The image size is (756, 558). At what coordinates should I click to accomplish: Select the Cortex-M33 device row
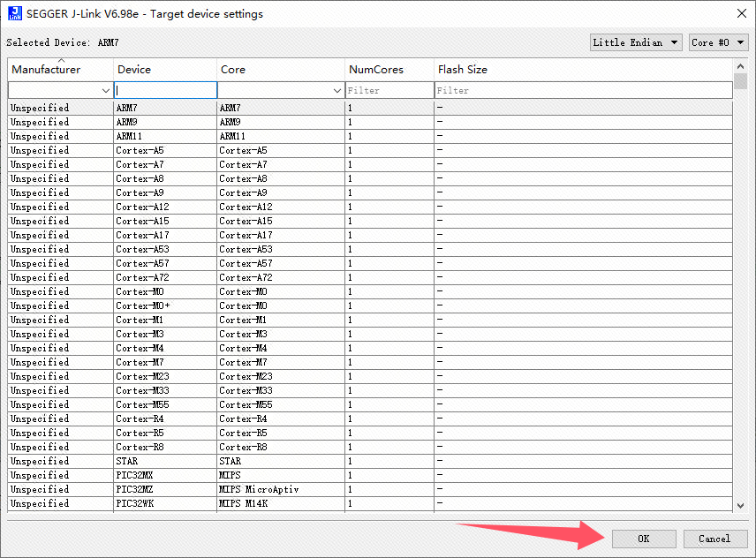[x=370, y=391]
